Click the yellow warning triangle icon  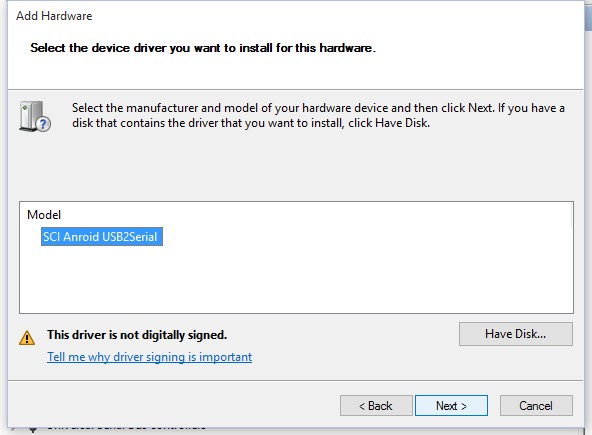point(27,338)
